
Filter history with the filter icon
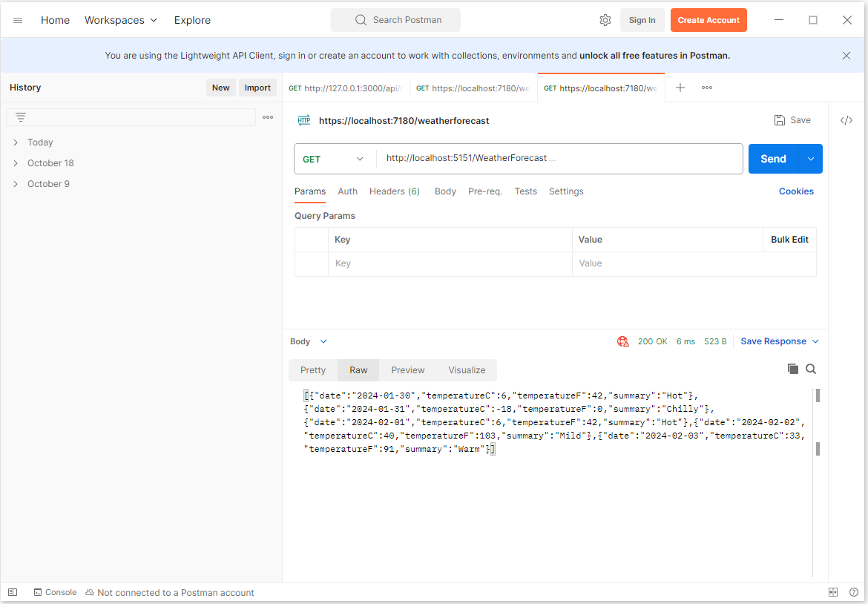(21, 117)
